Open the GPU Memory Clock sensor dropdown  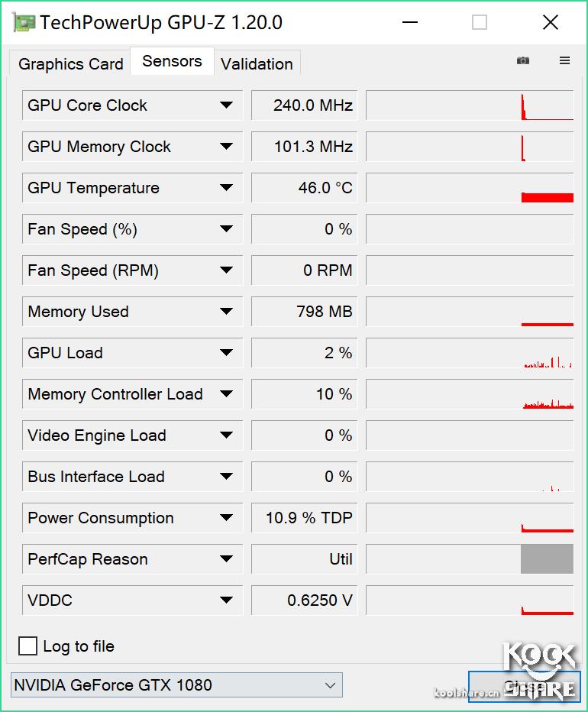[x=228, y=146]
